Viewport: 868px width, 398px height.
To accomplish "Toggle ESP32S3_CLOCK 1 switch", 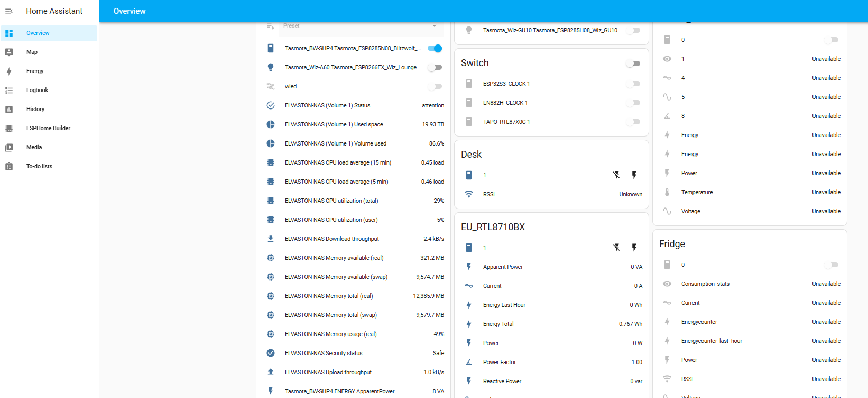I will coord(633,84).
